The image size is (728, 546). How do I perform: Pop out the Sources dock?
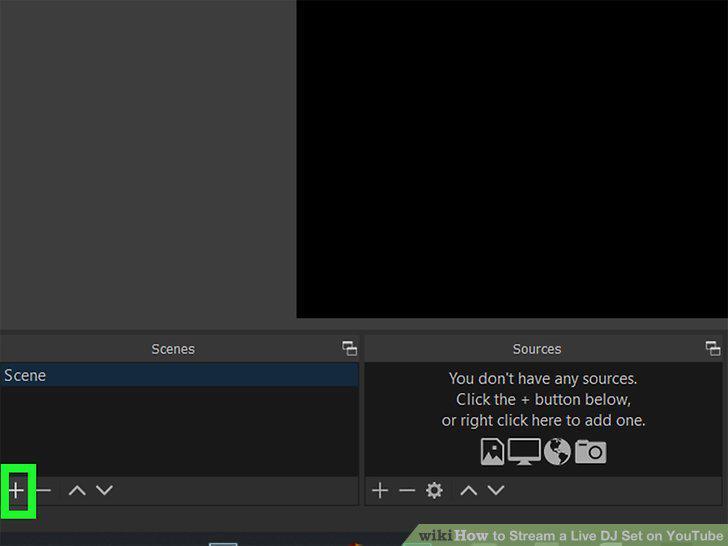click(x=713, y=348)
